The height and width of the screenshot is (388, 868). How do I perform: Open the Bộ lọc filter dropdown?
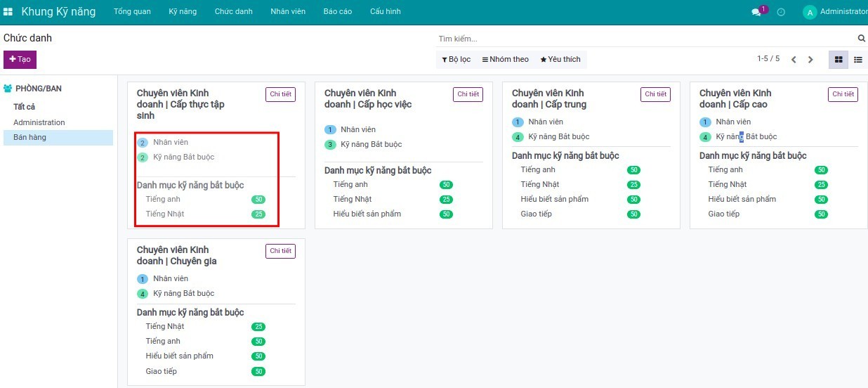pos(456,60)
